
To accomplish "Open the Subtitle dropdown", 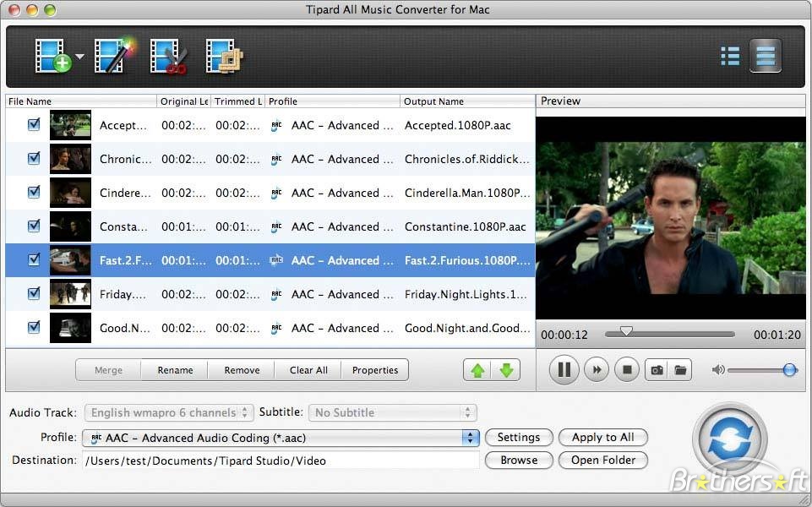I will (393, 412).
